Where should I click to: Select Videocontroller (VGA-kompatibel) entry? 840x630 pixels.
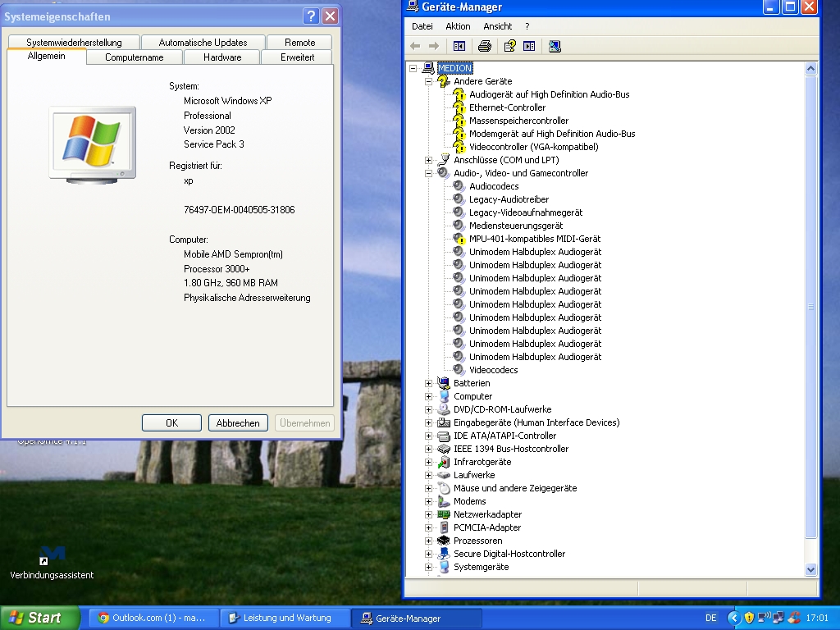coord(533,147)
